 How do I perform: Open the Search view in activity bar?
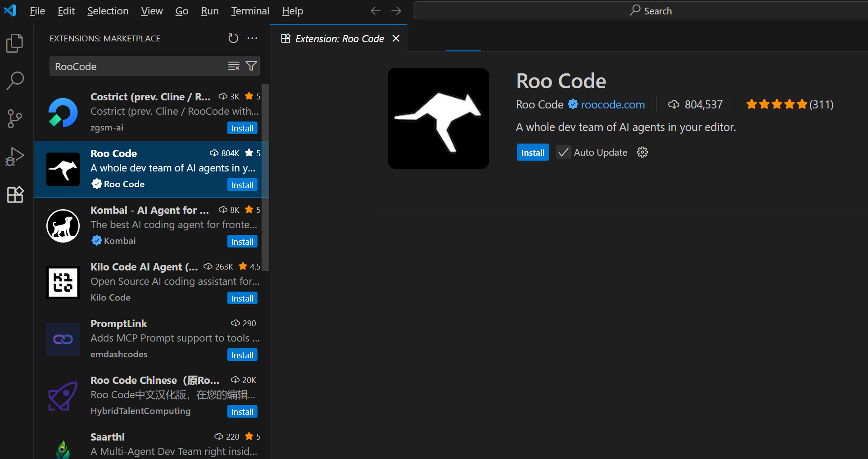coord(15,81)
